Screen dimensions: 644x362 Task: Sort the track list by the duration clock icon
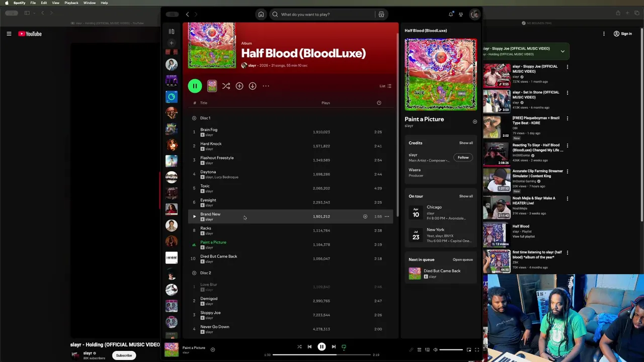click(379, 103)
